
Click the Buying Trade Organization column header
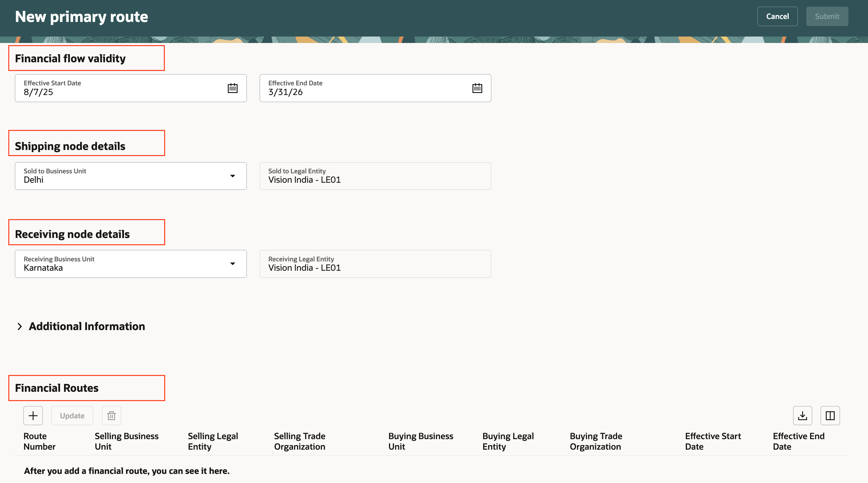coord(596,441)
